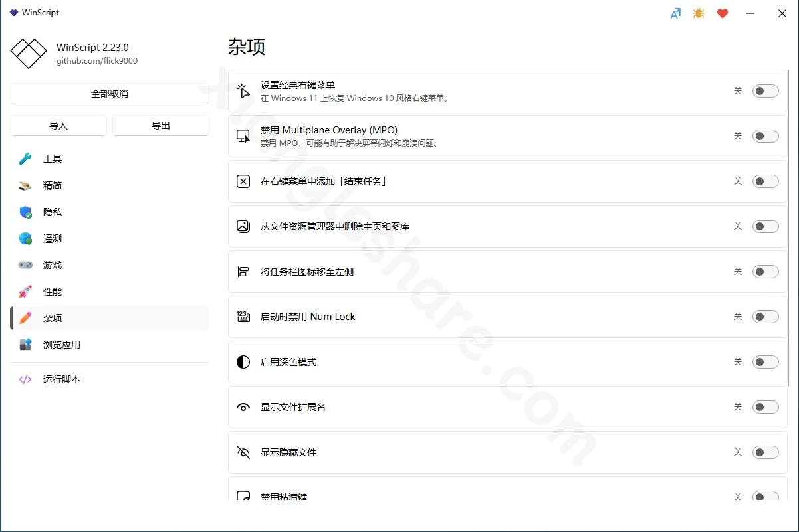The width and height of the screenshot is (799, 532).
Task: Open the 工具 section
Action: pyautogui.click(x=110, y=159)
